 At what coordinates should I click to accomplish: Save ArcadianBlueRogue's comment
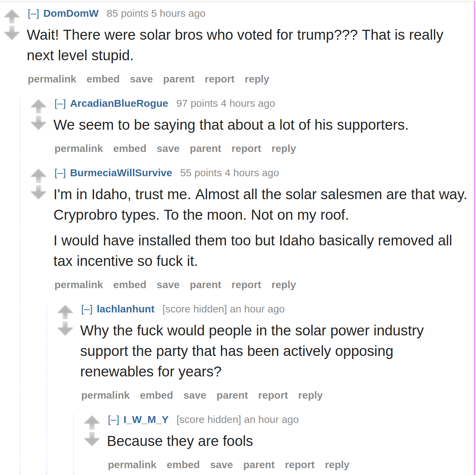click(x=168, y=149)
